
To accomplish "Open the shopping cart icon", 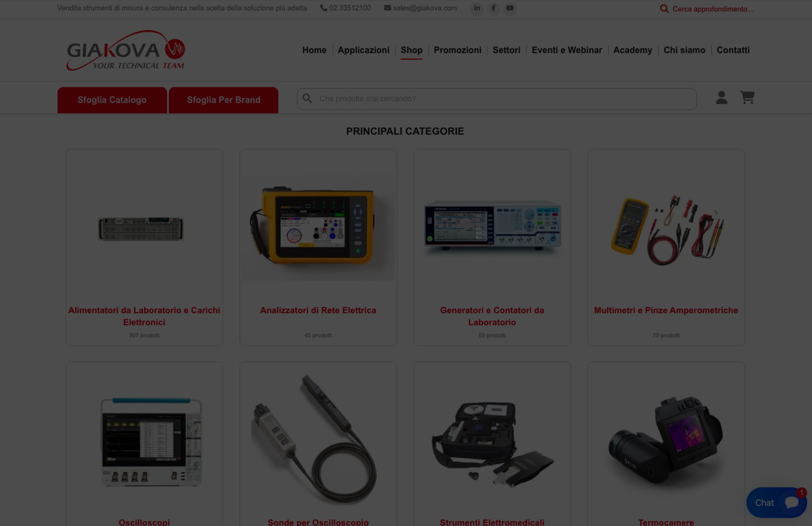I will (747, 98).
